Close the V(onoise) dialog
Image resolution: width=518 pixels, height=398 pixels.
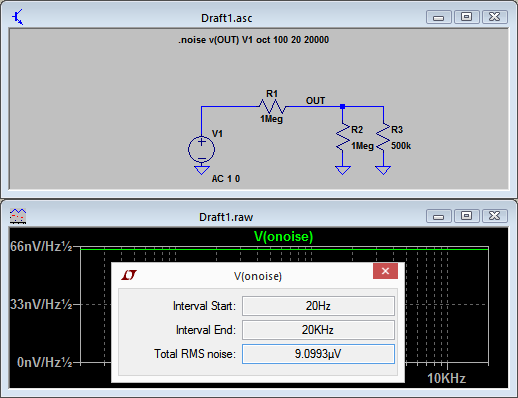click(x=385, y=271)
